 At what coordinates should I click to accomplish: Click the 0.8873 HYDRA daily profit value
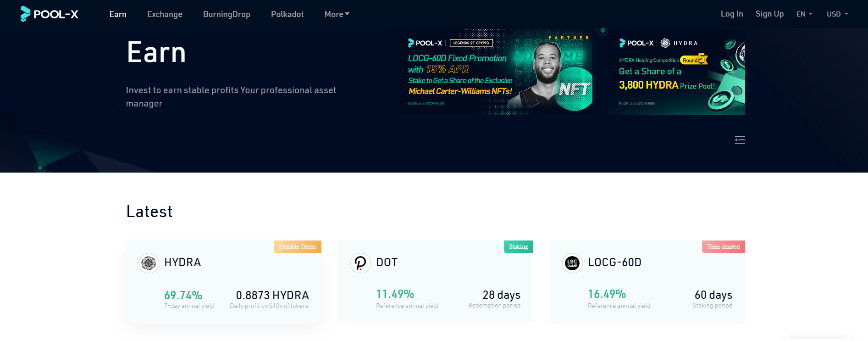coord(272,295)
